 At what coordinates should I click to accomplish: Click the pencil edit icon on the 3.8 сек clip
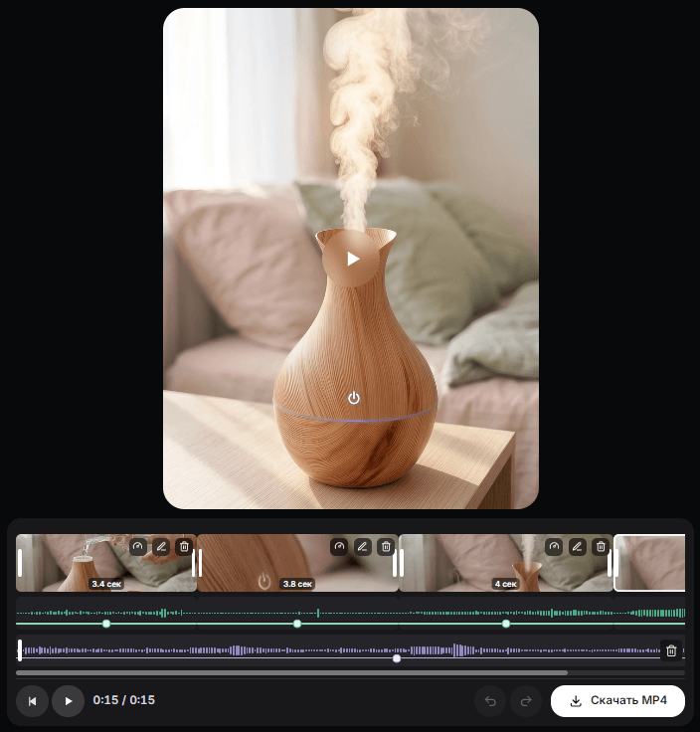[x=363, y=546]
